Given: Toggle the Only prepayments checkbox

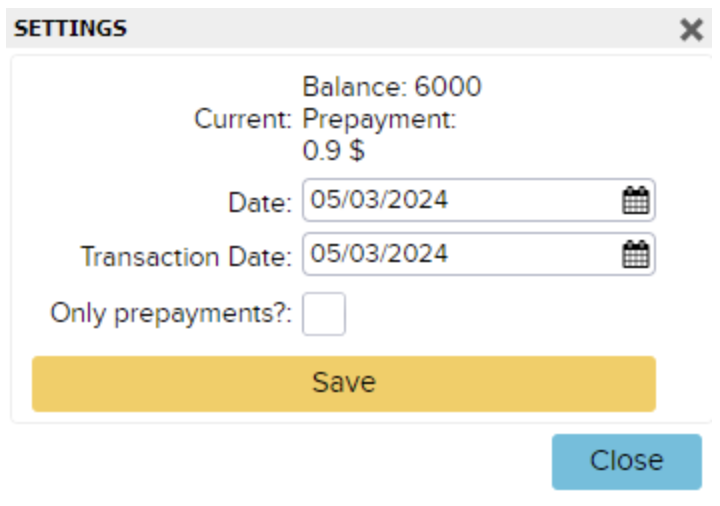Looking at the screenshot, I should tap(324, 314).
